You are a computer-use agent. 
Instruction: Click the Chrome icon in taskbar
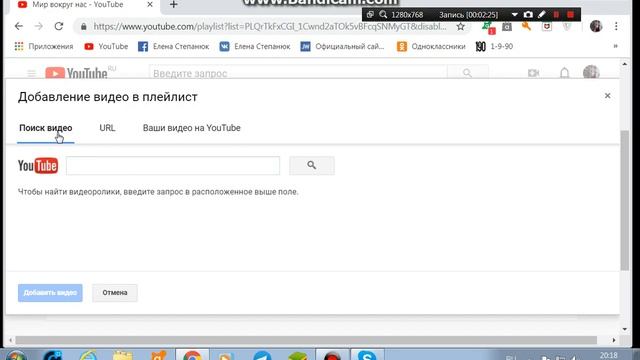(x=192, y=355)
